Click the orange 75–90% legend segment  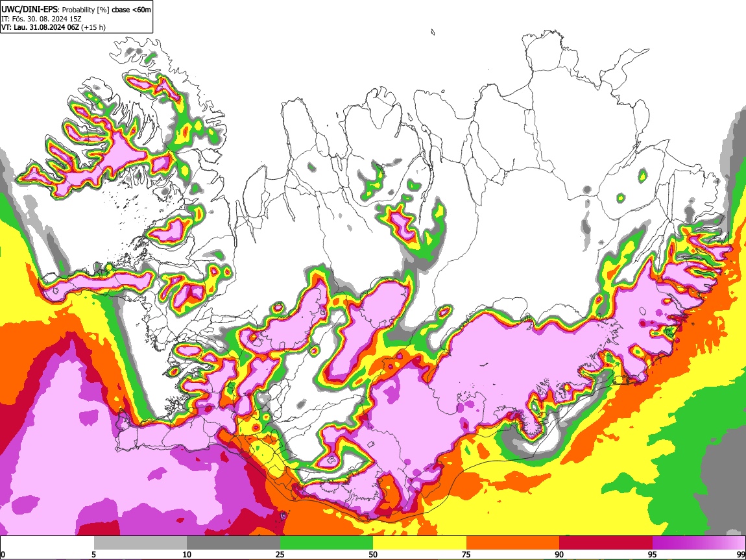coord(513,542)
